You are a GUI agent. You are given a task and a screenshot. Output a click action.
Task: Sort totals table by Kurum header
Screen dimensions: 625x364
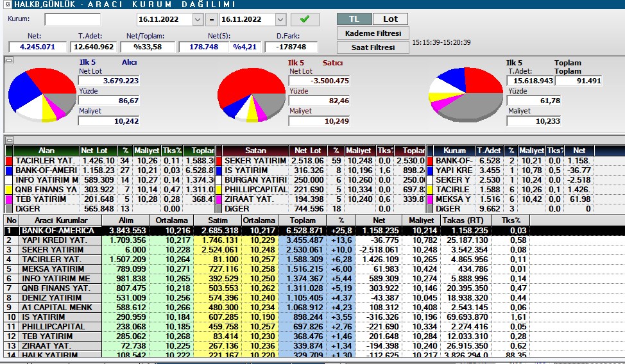tap(454, 151)
